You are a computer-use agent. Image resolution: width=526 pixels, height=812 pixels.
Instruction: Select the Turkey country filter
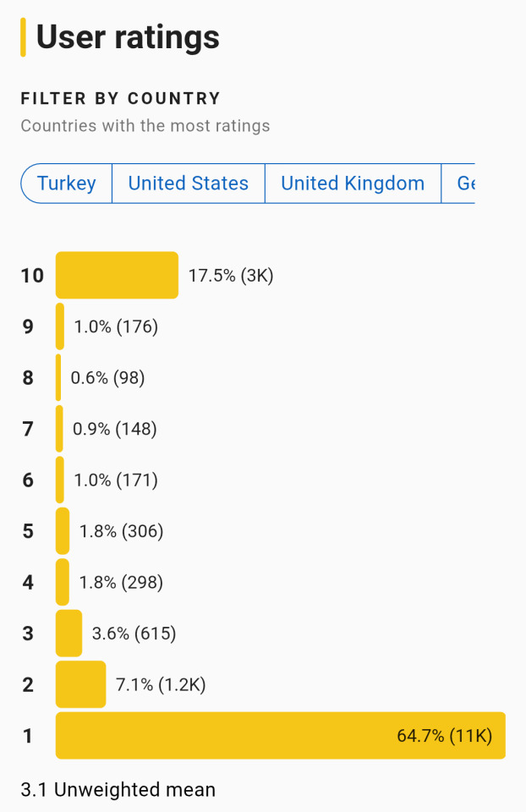[x=66, y=184]
